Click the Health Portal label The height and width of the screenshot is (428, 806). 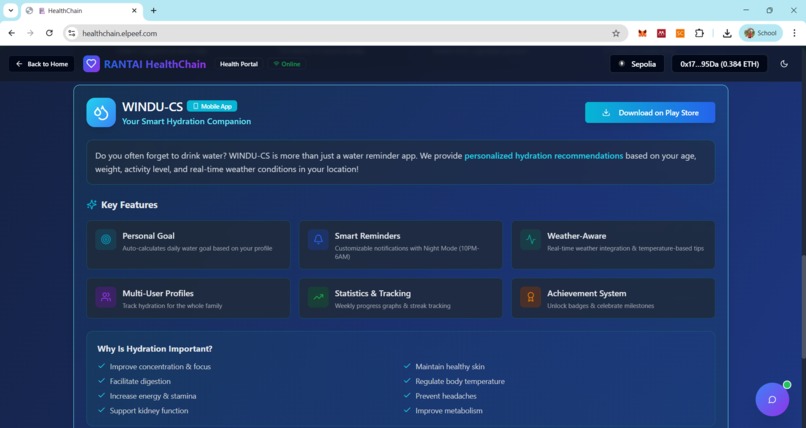[239, 64]
